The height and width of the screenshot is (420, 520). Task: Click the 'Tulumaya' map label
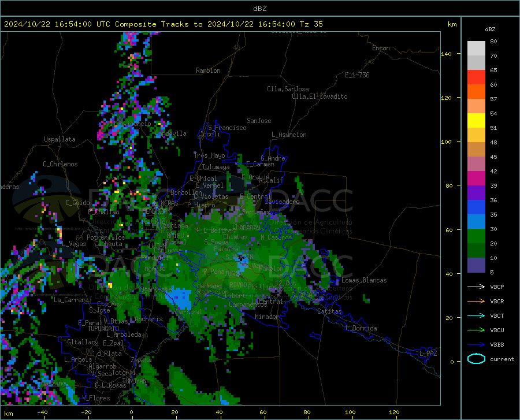click(216, 167)
